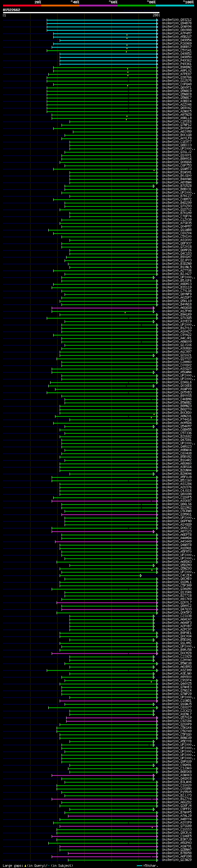The image size is (197, 868).
Task: Click hit label UniRef100_Q5N8C9
Action: coord(176,91)
